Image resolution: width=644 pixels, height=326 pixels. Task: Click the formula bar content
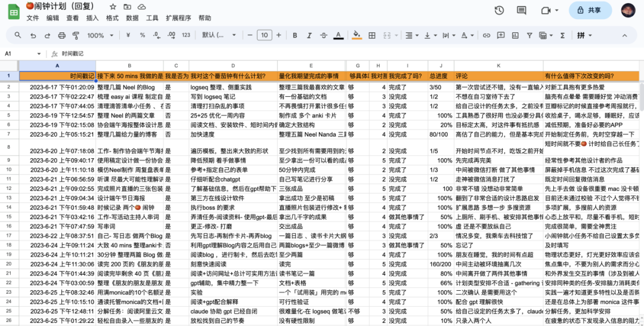coord(73,54)
